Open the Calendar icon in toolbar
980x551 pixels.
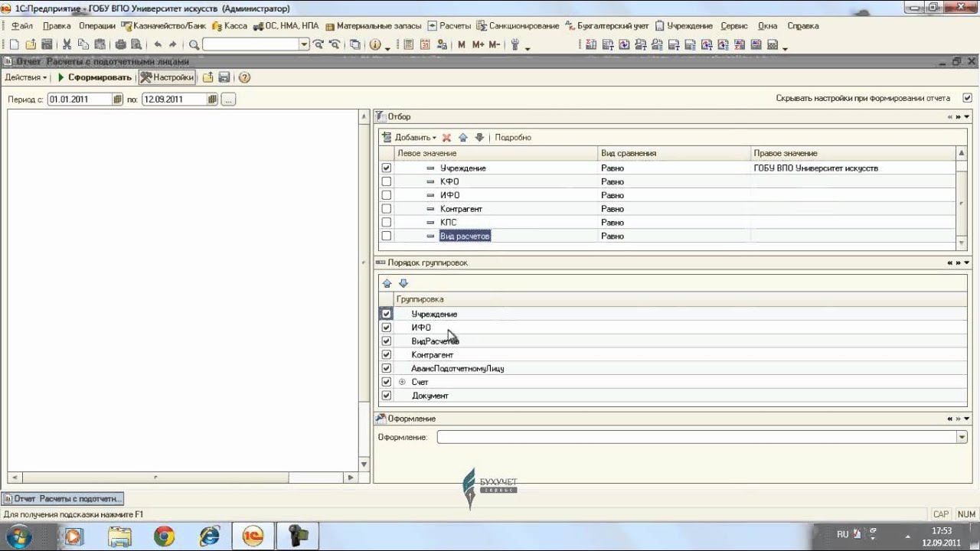tap(425, 44)
